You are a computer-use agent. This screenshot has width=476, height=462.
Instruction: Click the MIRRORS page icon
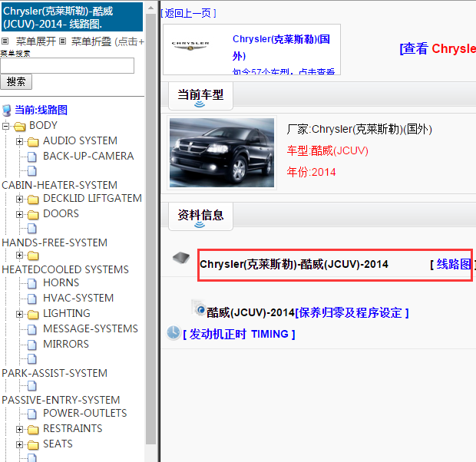pyautogui.click(x=32, y=345)
